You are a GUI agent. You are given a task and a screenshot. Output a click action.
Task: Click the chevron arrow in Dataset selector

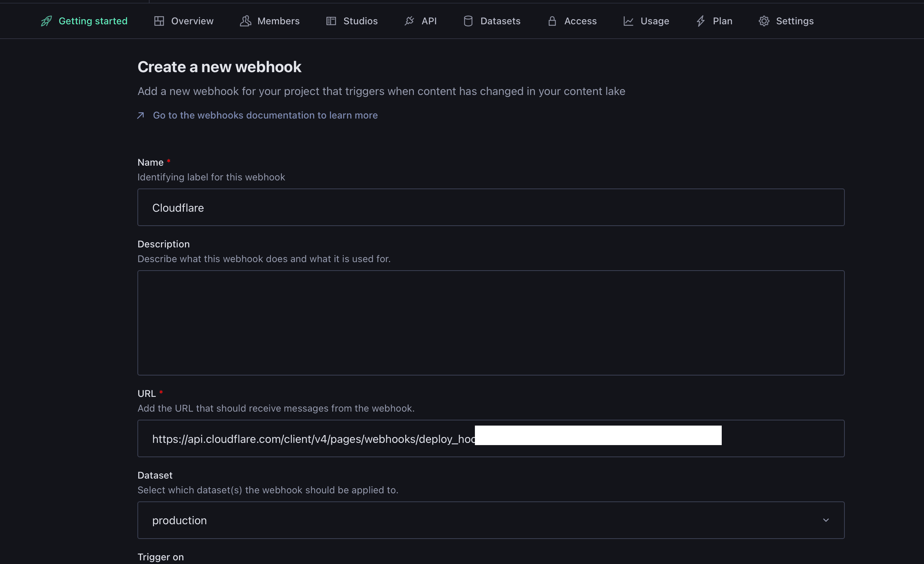(826, 520)
